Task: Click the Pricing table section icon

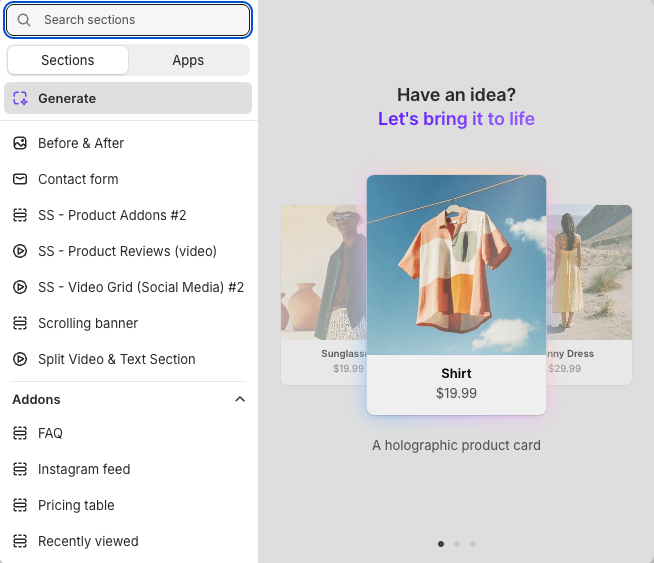Action: tap(20, 505)
